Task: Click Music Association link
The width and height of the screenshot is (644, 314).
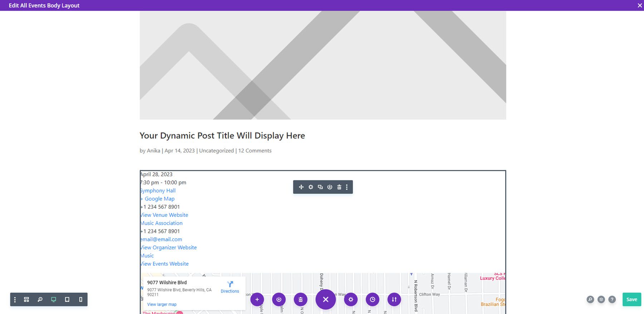Action: 161,223
